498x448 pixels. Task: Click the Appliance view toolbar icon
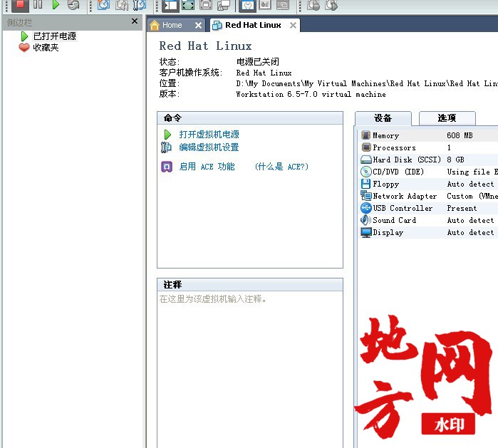point(265,4)
